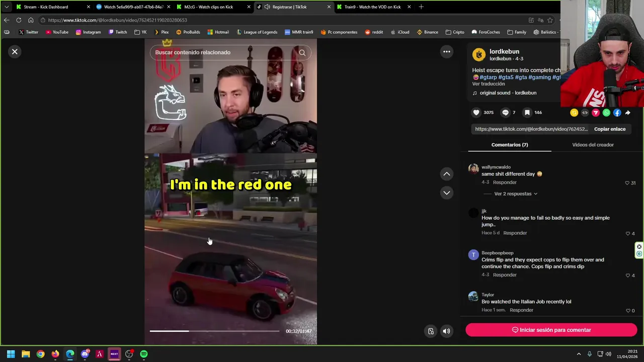
Task: Open the Twitch bookmark
Action: (x=118, y=32)
